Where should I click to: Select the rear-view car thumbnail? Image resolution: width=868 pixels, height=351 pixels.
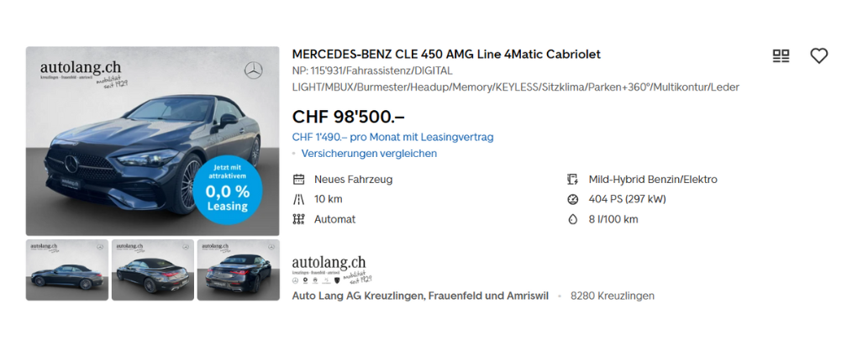tap(239, 270)
